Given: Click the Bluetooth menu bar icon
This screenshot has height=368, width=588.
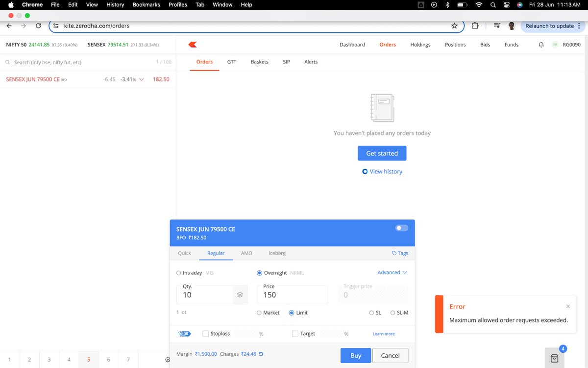Looking at the screenshot, I should pos(447,4).
